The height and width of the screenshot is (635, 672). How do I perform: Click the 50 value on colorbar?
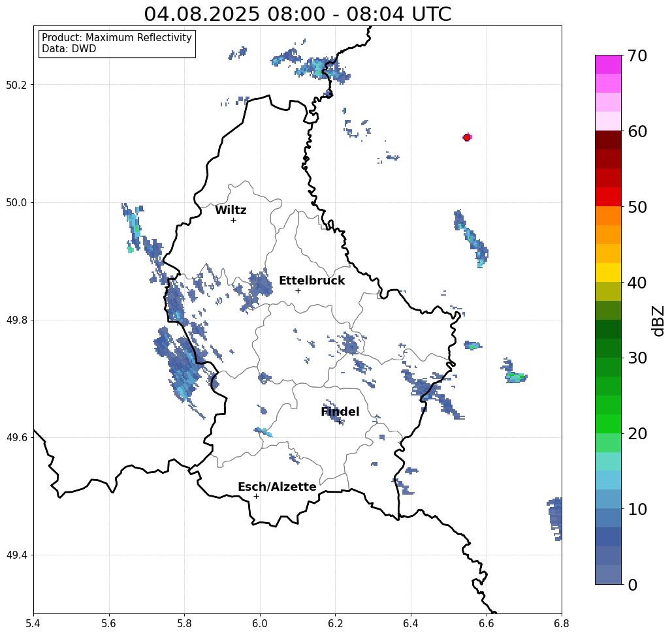pos(637,207)
